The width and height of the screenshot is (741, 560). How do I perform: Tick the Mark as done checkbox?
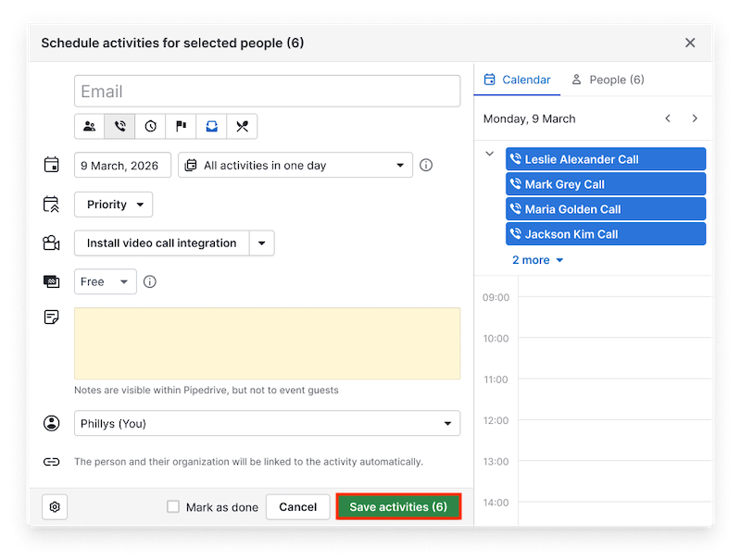click(173, 507)
